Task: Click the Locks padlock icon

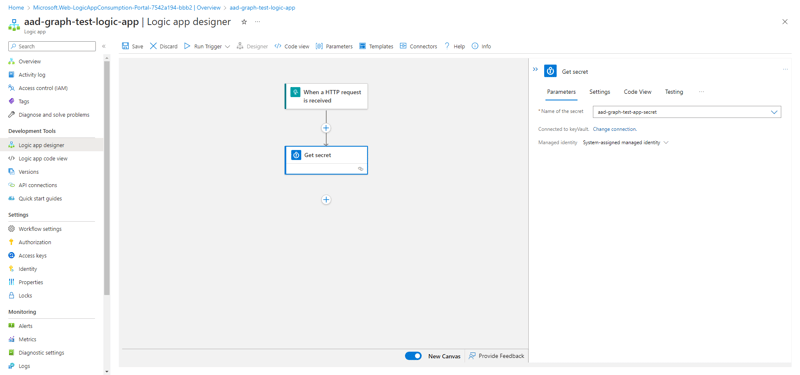Action: click(12, 295)
